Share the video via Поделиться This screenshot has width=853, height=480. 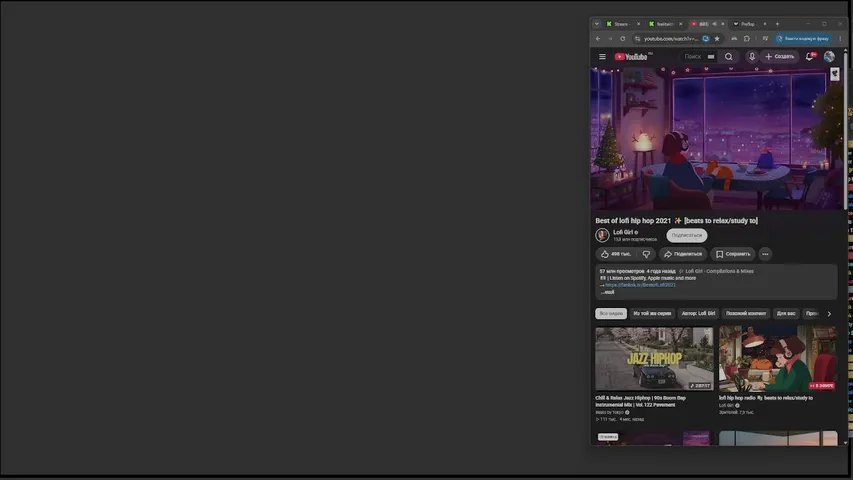683,254
